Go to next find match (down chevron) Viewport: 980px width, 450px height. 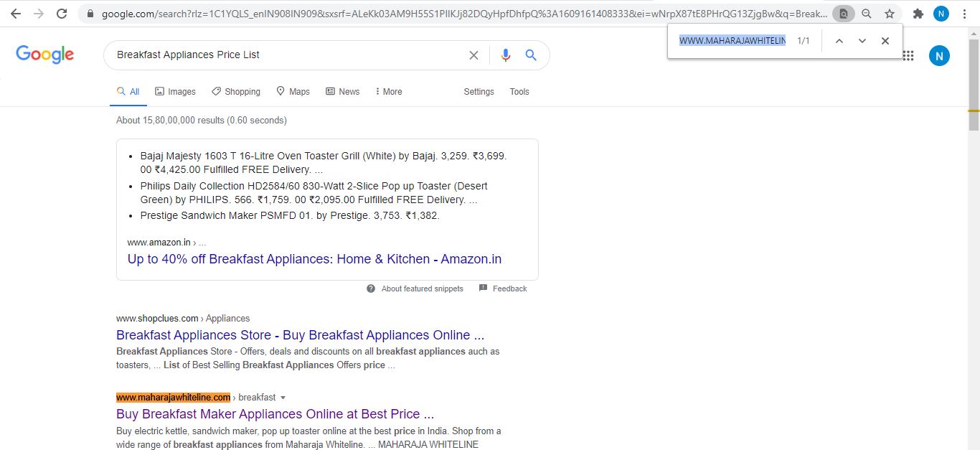(862, 41)
